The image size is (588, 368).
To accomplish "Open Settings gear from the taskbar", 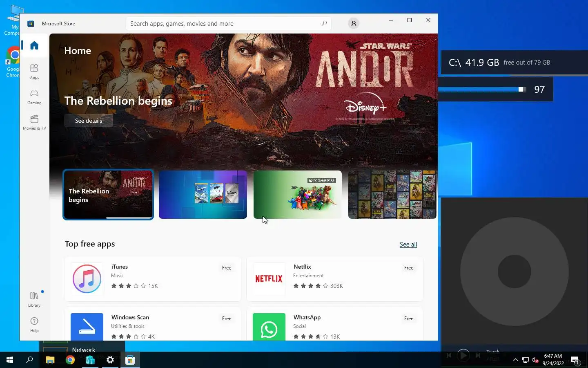I will [x=110, y=360].
